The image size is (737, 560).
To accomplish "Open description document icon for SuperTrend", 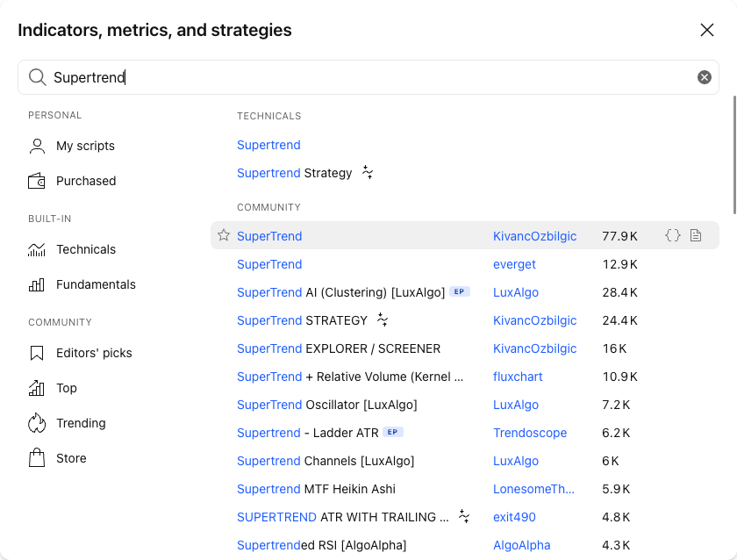I will pyautogui.click(x=696, y=235).
